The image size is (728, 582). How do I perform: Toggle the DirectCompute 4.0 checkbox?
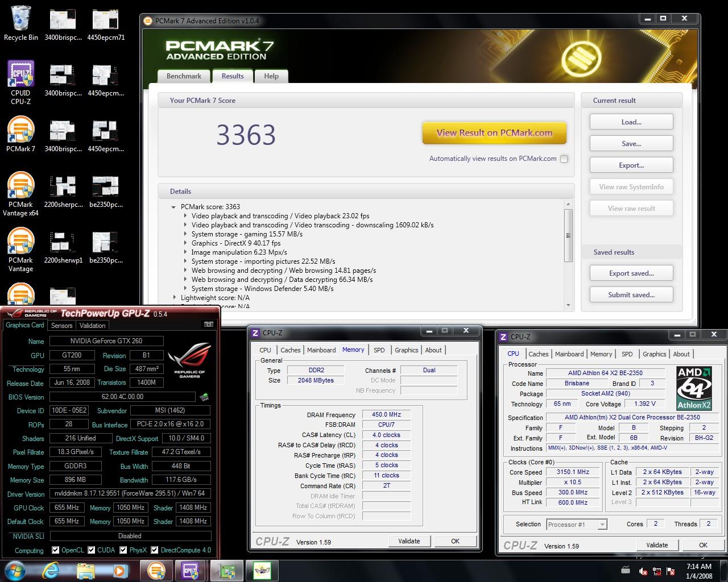click(155, 550)
